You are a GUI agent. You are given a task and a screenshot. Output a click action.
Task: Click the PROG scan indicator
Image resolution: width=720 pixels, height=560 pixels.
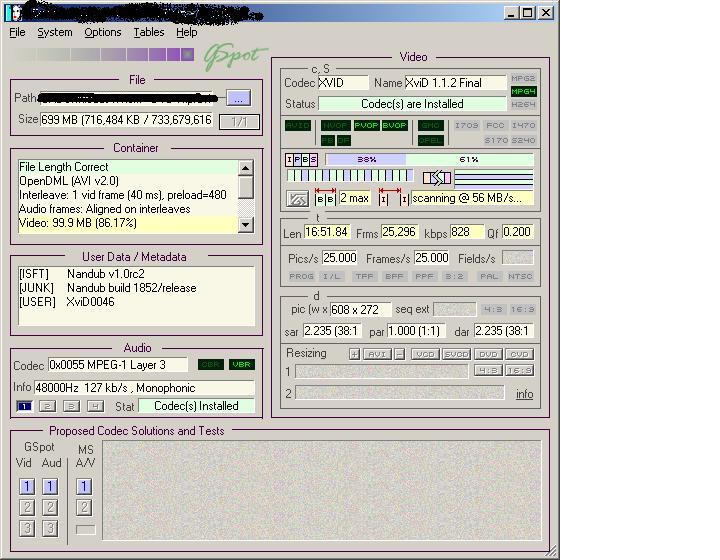(x=301, y=276)
